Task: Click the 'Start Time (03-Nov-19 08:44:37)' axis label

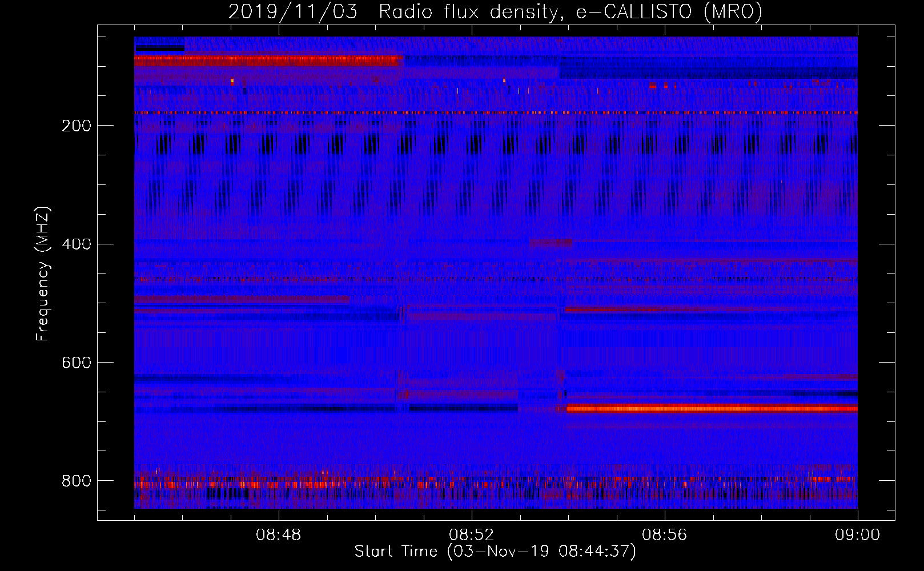Action: point(495,552)
